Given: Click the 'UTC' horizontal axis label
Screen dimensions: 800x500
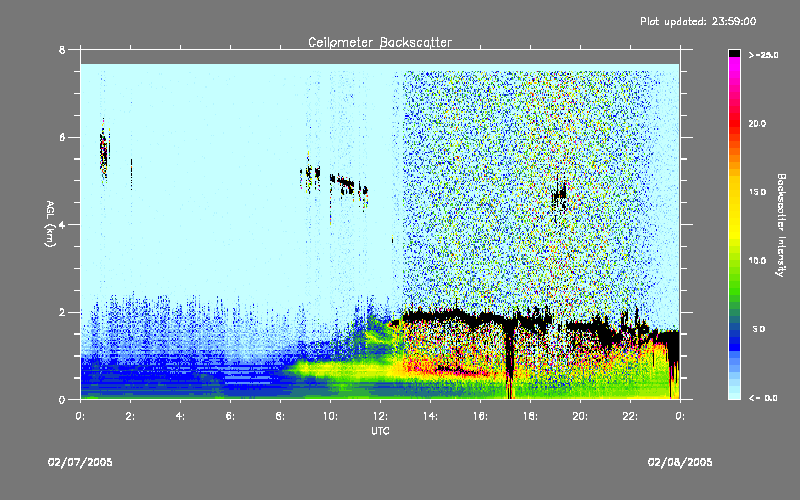Looking at the screenshot, I should point(380,431).
